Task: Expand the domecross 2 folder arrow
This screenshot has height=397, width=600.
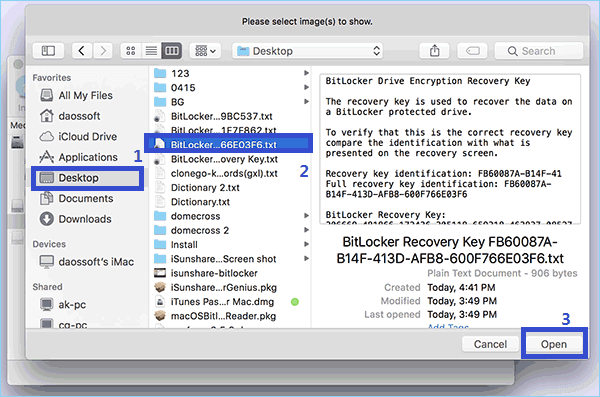Action: coord(306,230)
